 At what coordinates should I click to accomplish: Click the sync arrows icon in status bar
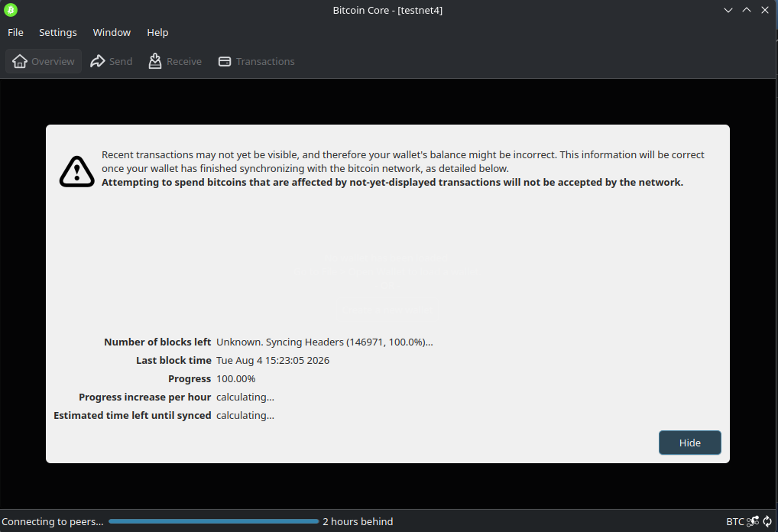[x=767, y=521]
